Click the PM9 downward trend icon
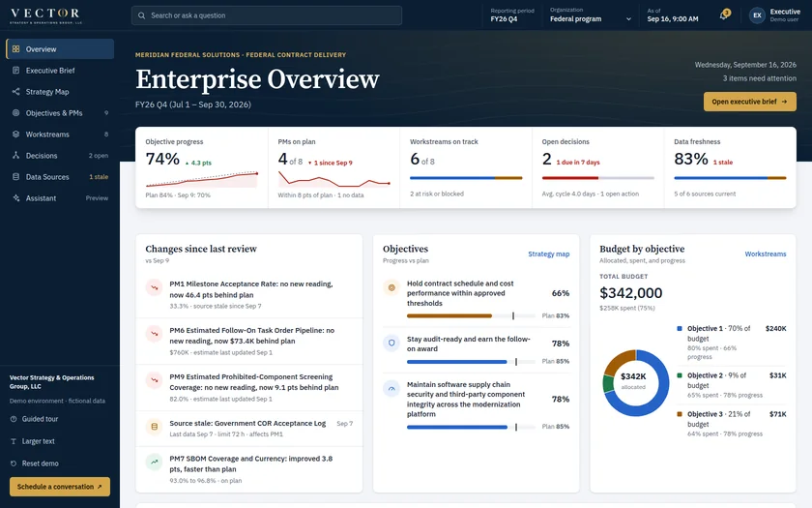The width and height of the screenshot is (812, 508). (154, 380)
